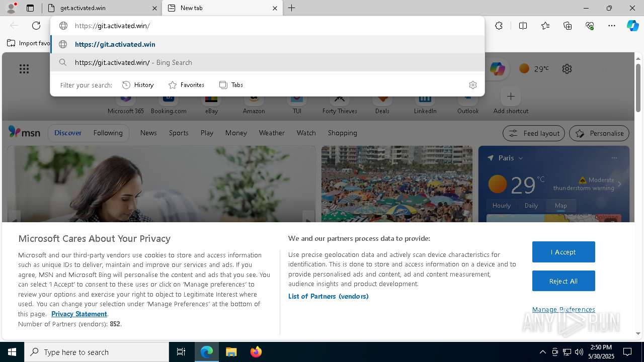Select the weather Map tab

(x=560, y=205)
